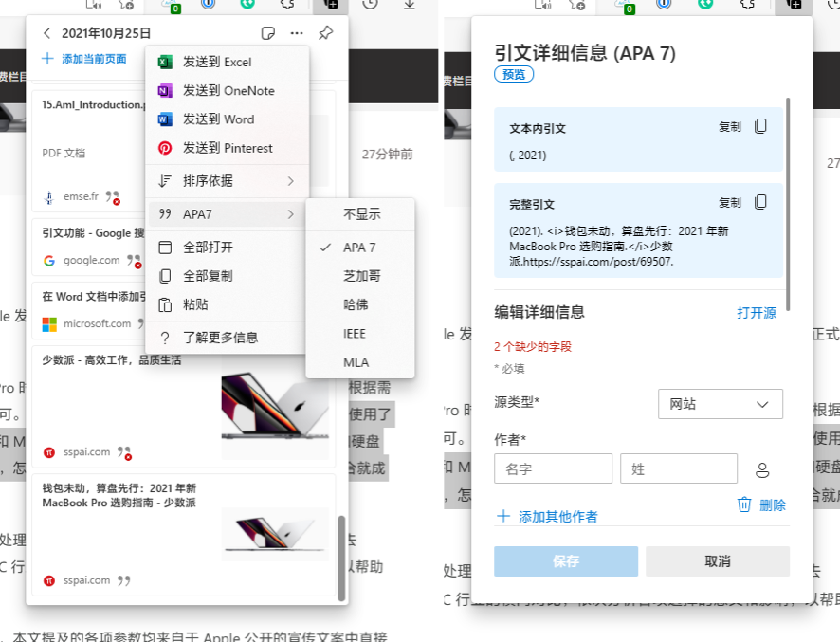This screenshot has width=840, height=642.
Task: Click the 取消 button
Action: click(x=718, y=561)
